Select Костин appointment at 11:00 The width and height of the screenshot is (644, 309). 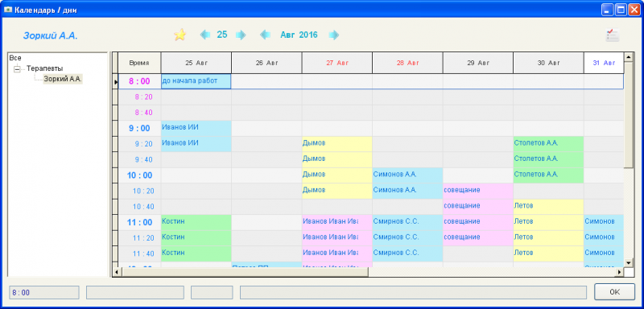click(196, 222)
